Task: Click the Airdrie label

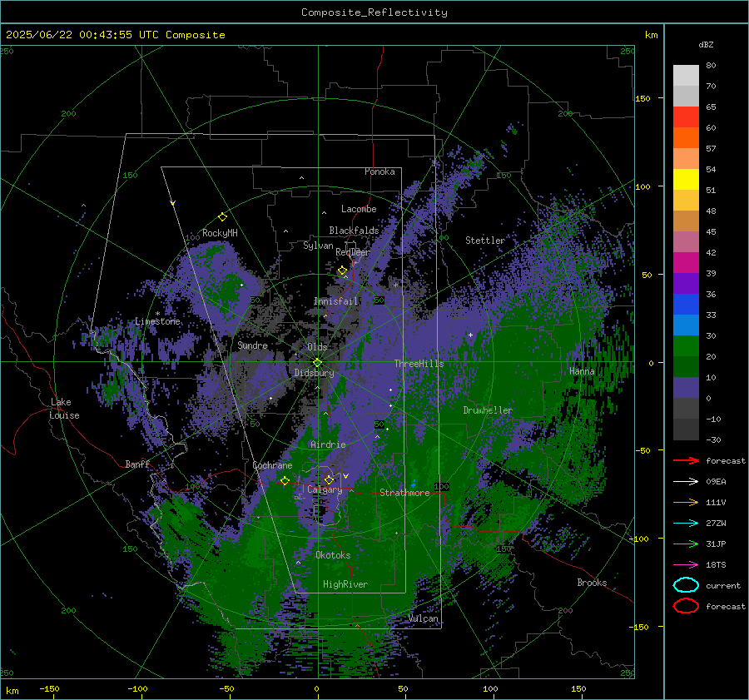Action: click(328, 444)
